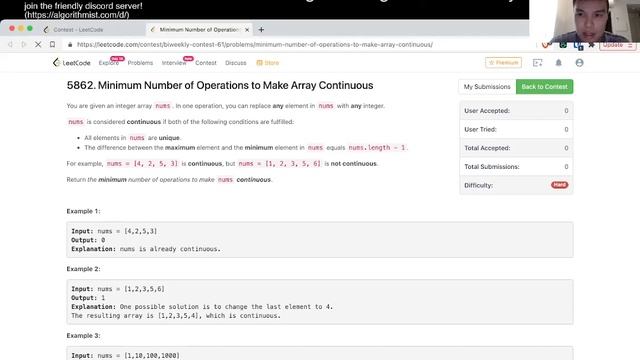Screen dimensions: 640x360
Task: Open the user profile avatar menu
Action: pos(579,63)
